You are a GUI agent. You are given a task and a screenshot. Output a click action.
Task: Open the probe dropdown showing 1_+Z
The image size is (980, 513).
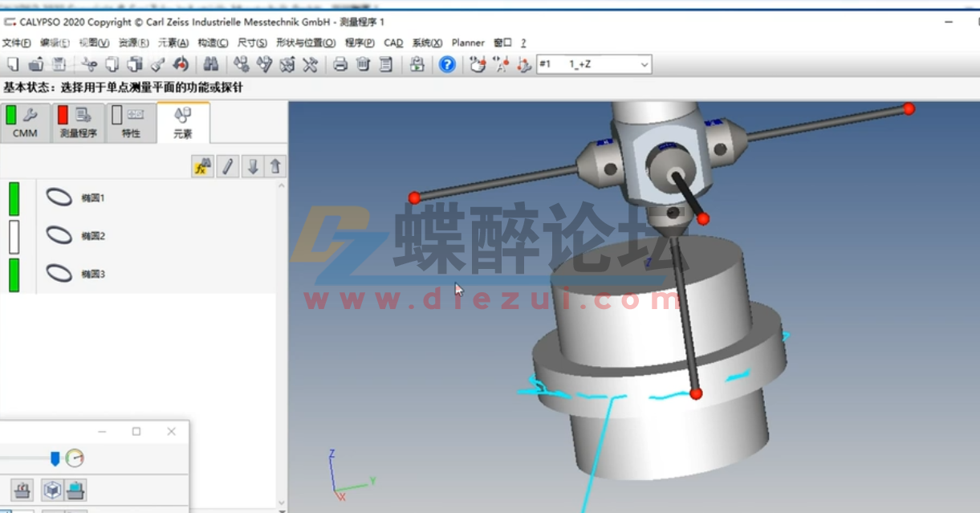(590, 64)
